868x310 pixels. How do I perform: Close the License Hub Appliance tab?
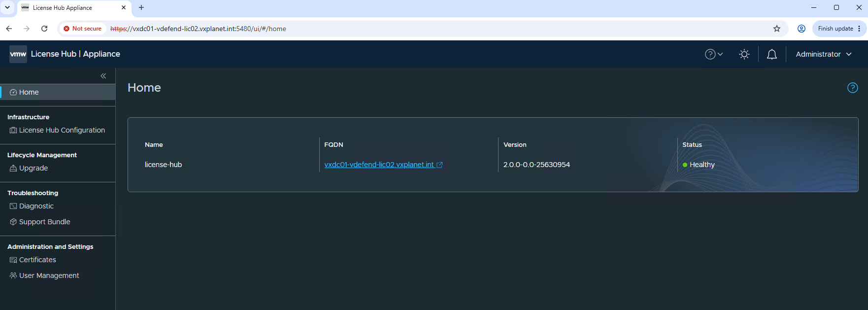click(x=124, y=7)
